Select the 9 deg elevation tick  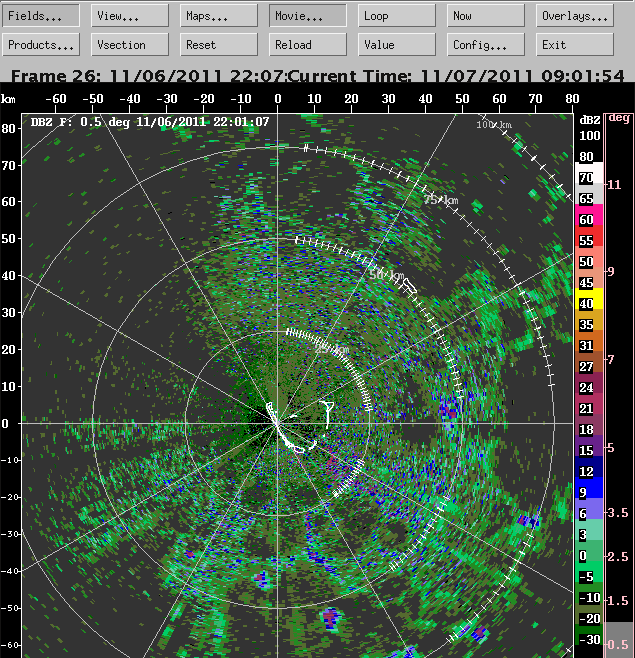point(611,272)
